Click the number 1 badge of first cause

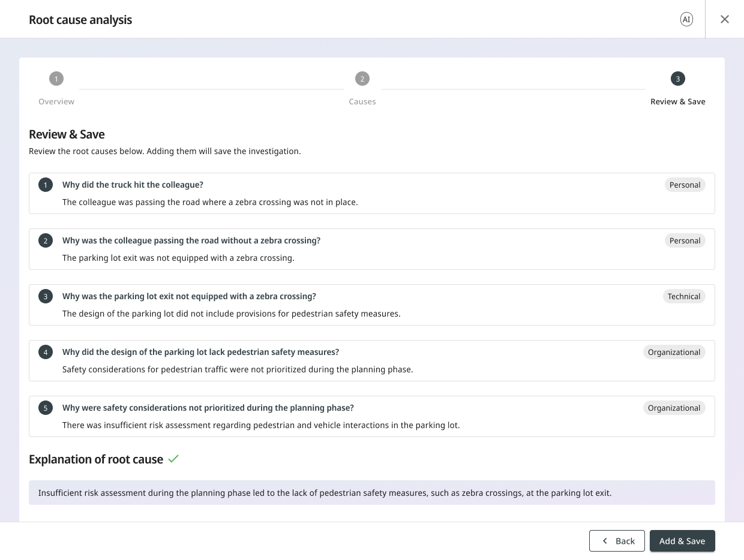46,185
